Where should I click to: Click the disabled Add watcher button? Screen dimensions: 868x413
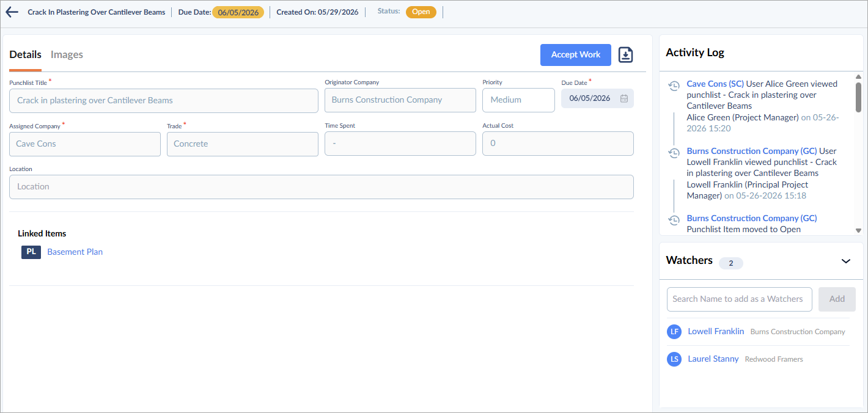pos(837,299)
